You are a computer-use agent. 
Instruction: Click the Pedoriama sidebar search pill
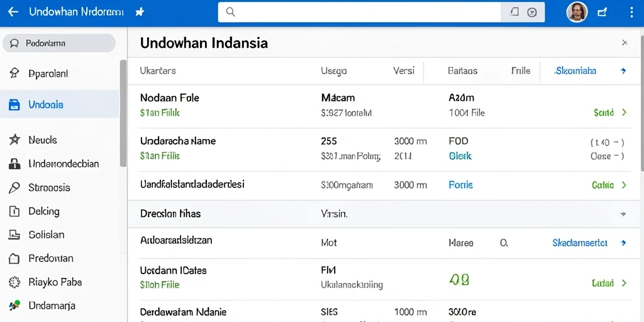tap(59, 43)
